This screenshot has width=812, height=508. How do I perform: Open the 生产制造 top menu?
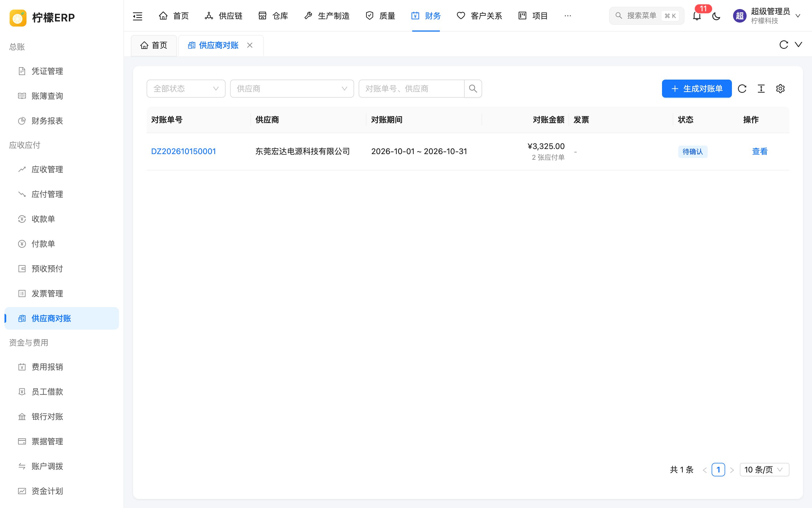327,16
